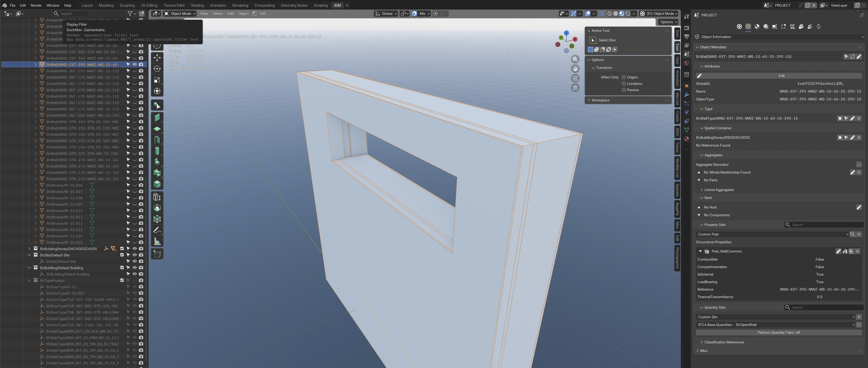Click the camera view viewport gizmo

tap(575, 78)
